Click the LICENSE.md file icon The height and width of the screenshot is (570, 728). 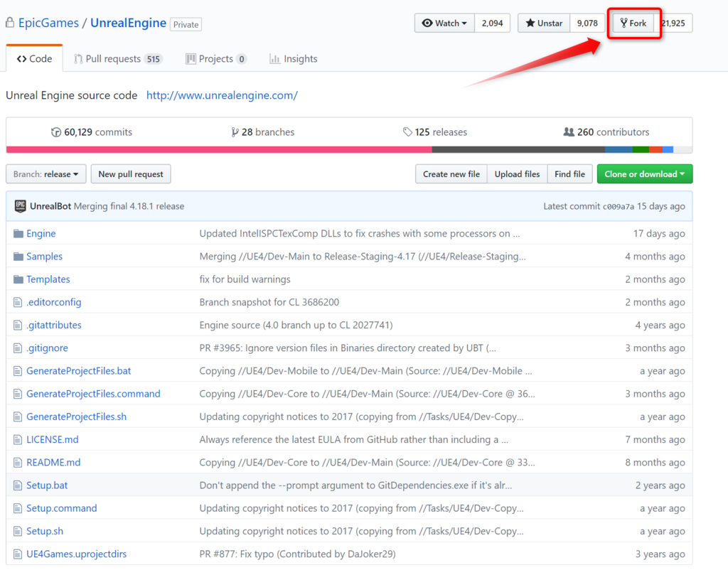point(18,439)
